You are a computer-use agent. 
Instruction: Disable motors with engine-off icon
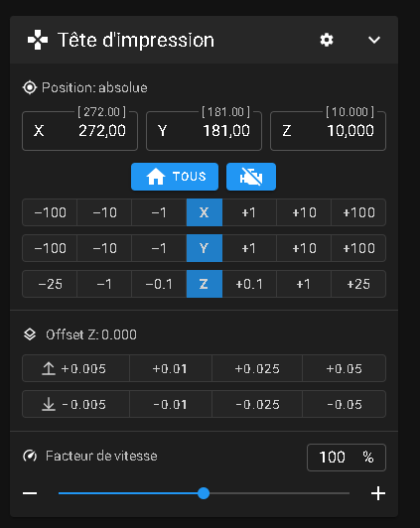[251, 177]
